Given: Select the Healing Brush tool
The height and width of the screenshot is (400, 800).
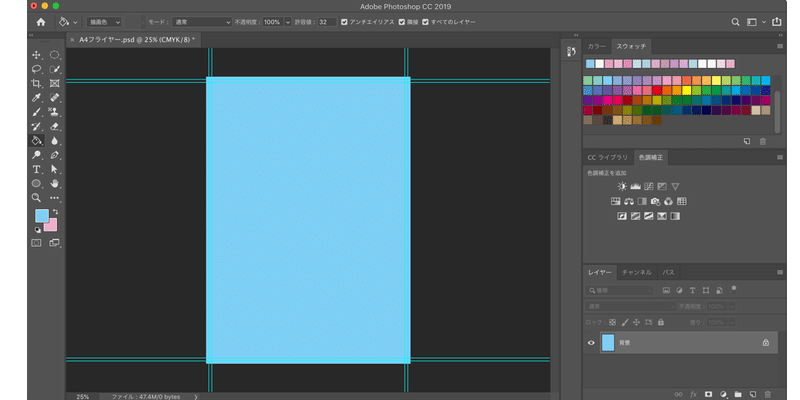Looking at the screenshot, I should point(55,97).
